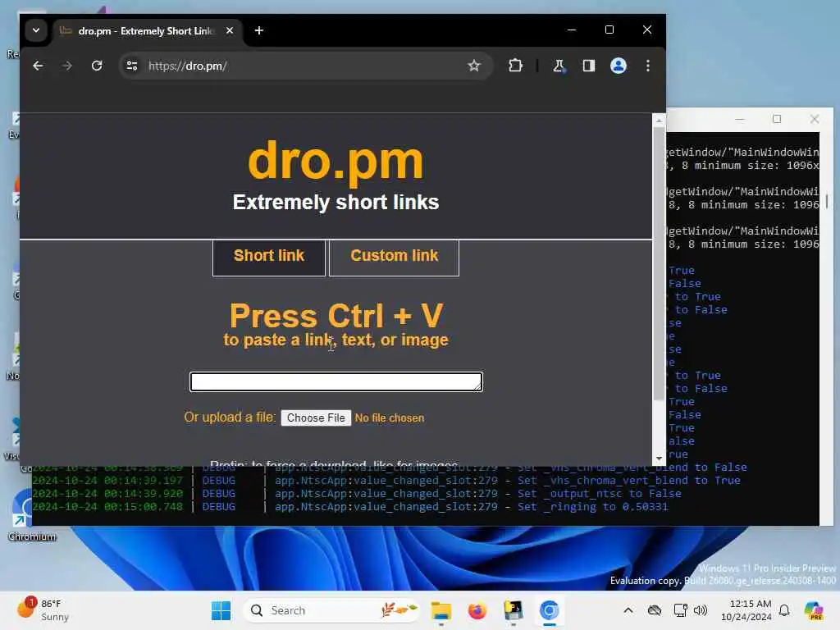
Task: Bookmark this page with the star icon
Action: (x=473, y=66)
